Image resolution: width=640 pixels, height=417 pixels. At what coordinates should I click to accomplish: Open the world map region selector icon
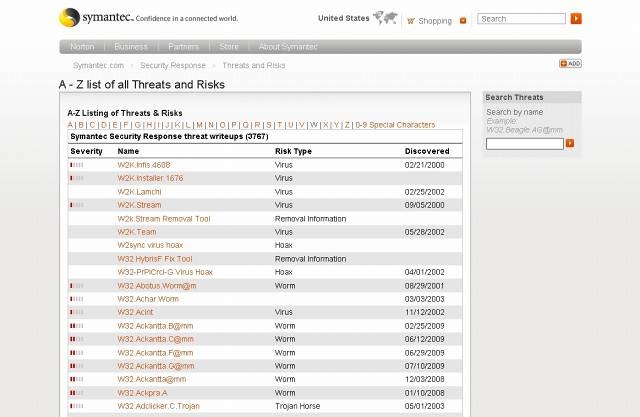coord(385,18)
